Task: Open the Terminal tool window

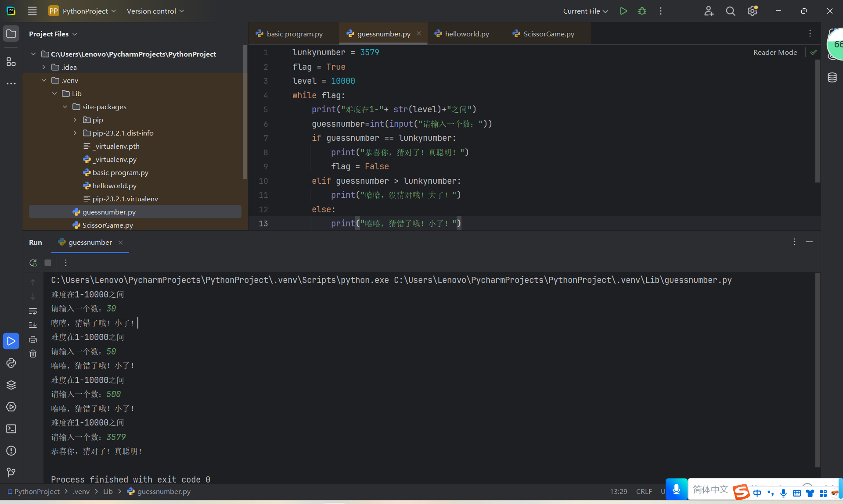Action: [x=11, y=429]
